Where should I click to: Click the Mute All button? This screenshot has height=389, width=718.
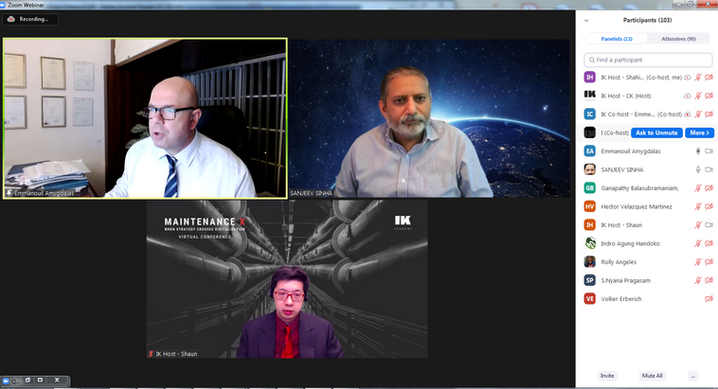click(652, 376)
